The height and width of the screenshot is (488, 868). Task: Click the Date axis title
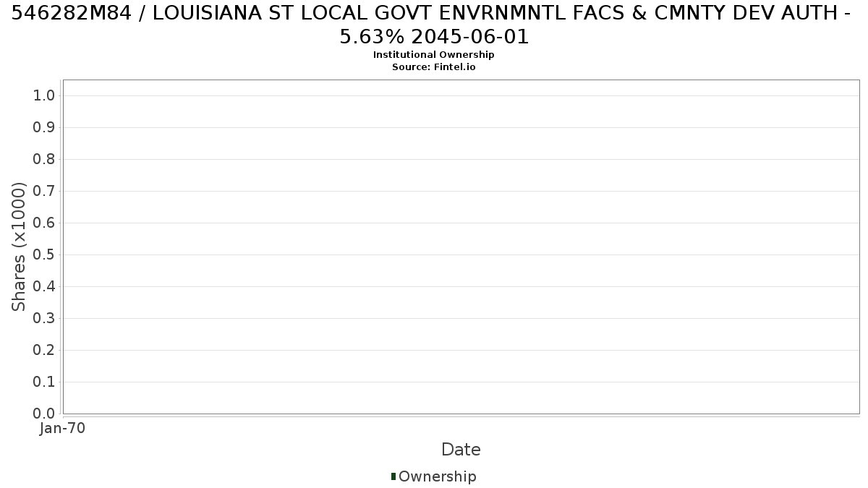point(461,450)
